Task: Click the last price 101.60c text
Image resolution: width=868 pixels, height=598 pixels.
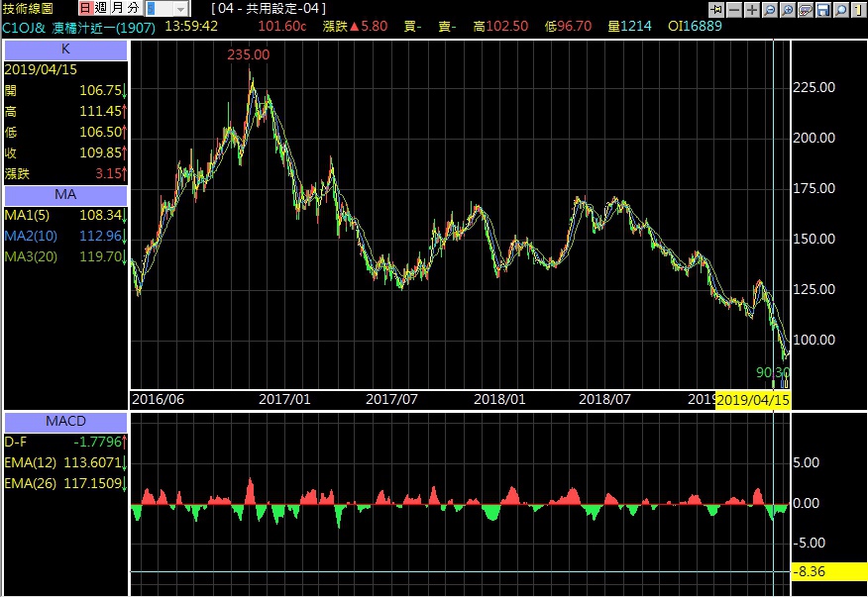Action: tap(281, 26)
